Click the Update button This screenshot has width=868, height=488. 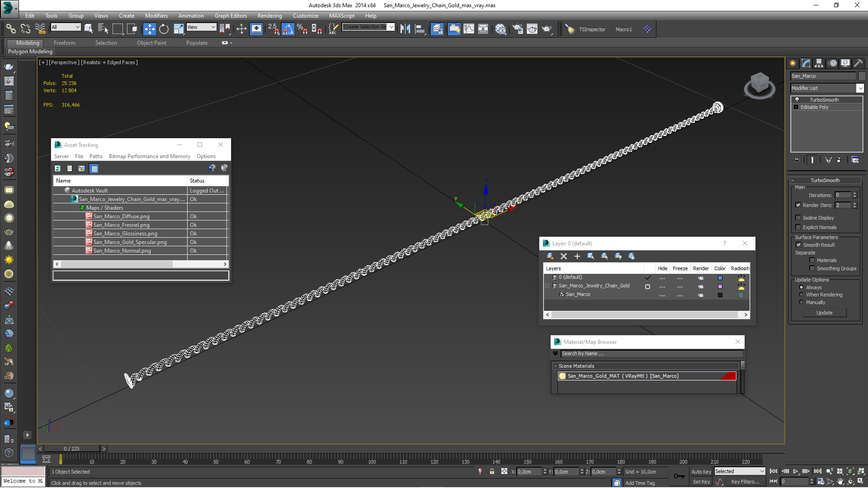825,313
